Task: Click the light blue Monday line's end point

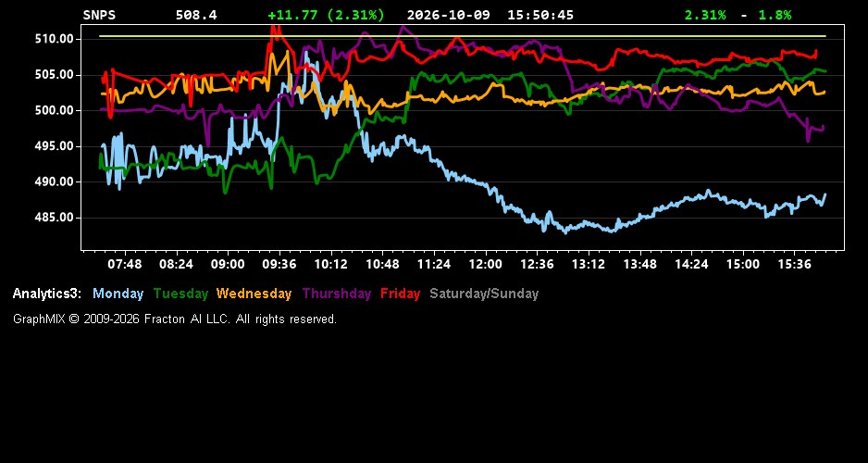Action: coord(825,194)
